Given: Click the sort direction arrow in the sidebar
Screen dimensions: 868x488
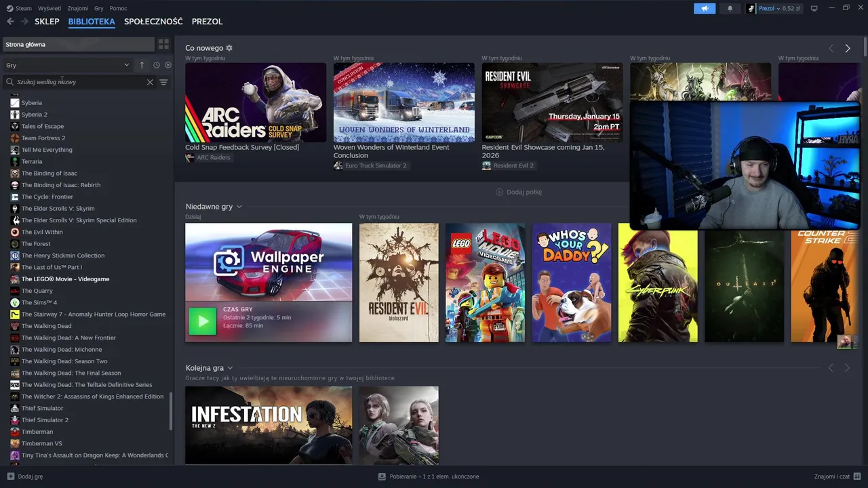Looking at the screenshot, I should (142, 65).
